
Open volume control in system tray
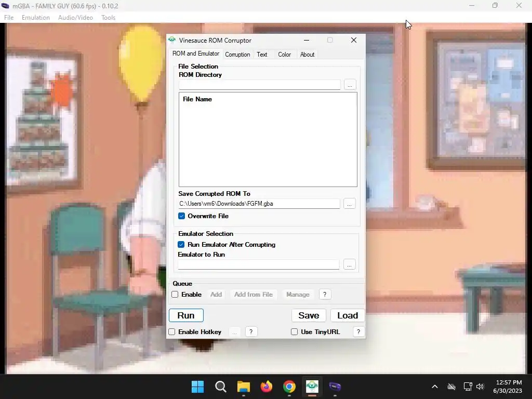[480, 387]
